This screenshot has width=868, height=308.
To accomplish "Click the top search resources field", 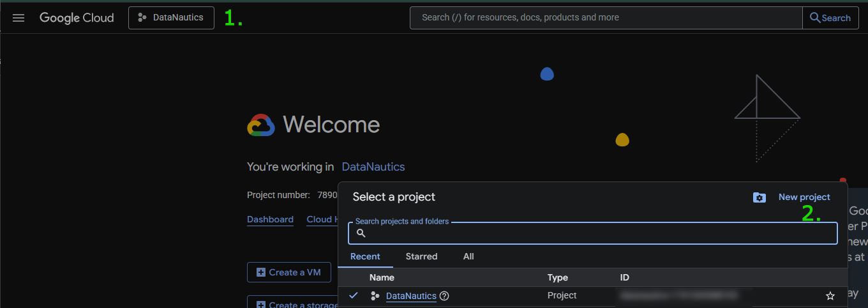I will click(605, 18).
